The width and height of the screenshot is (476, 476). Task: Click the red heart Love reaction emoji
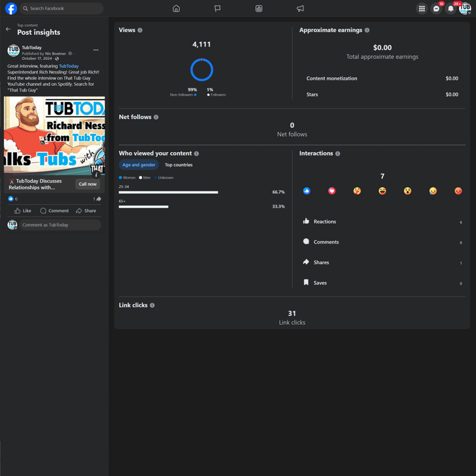click(332, 191)
